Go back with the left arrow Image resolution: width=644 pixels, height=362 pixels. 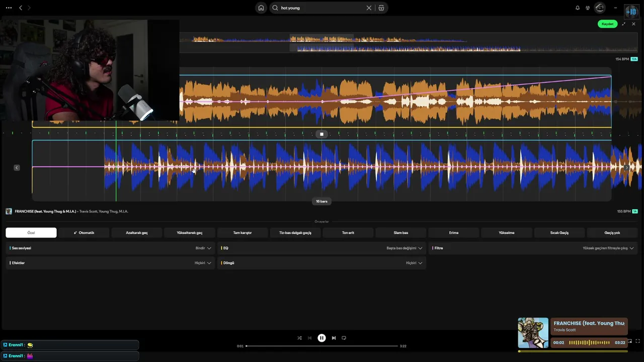coord(21,8)
